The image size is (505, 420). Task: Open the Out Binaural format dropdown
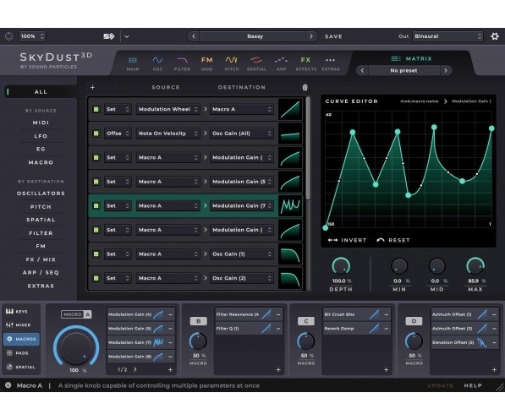tap(448, 36)
